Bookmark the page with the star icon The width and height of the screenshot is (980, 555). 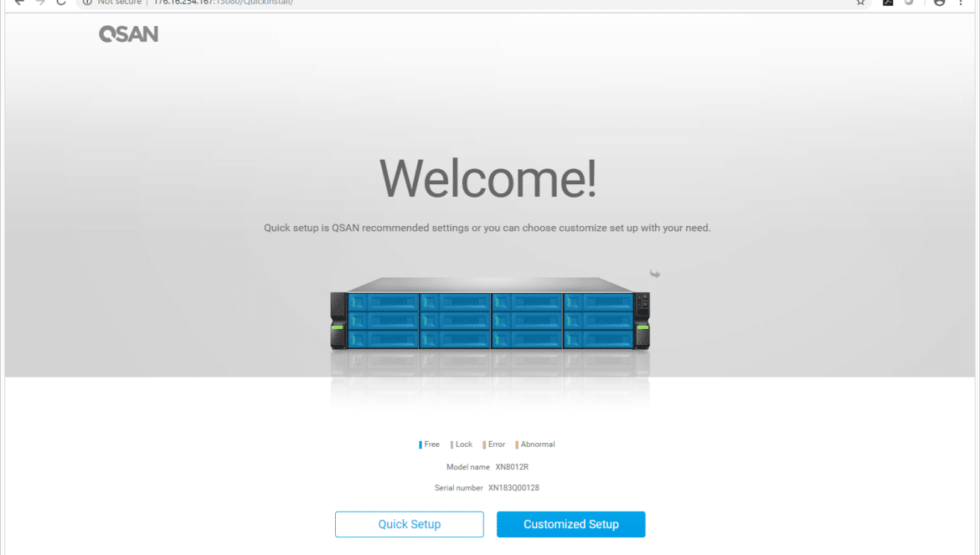coord(860,3)
